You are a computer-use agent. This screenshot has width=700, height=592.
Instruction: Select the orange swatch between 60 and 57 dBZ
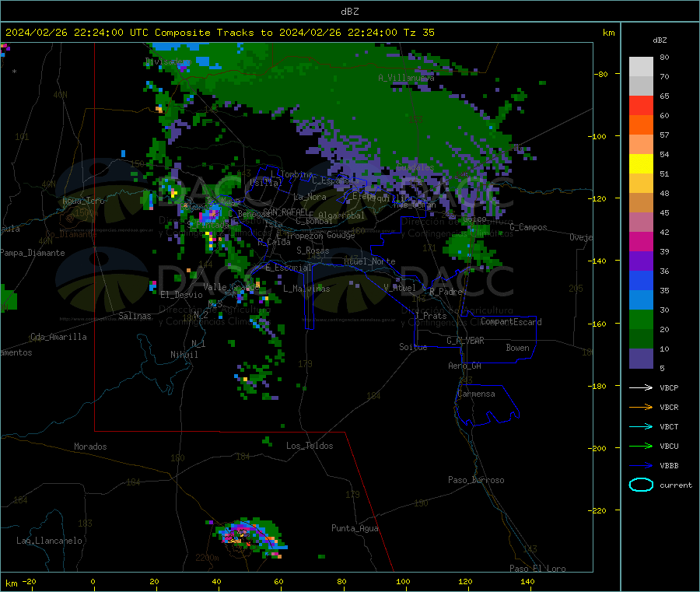[x=641, y=125]
